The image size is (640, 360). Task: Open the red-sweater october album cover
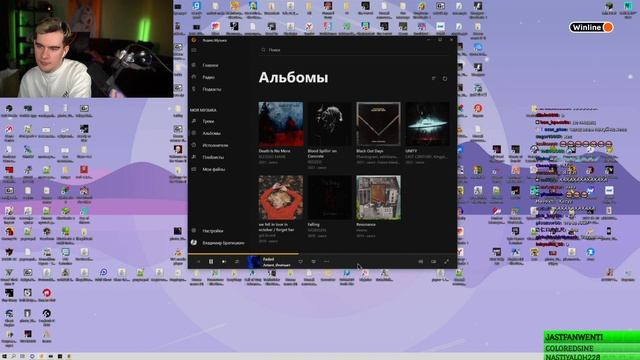point(281,198)
